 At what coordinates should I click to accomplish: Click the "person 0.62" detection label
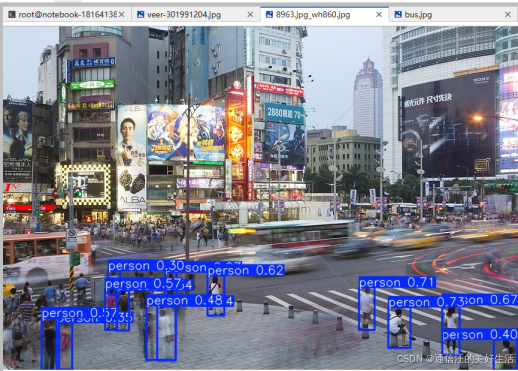(246, 270)
